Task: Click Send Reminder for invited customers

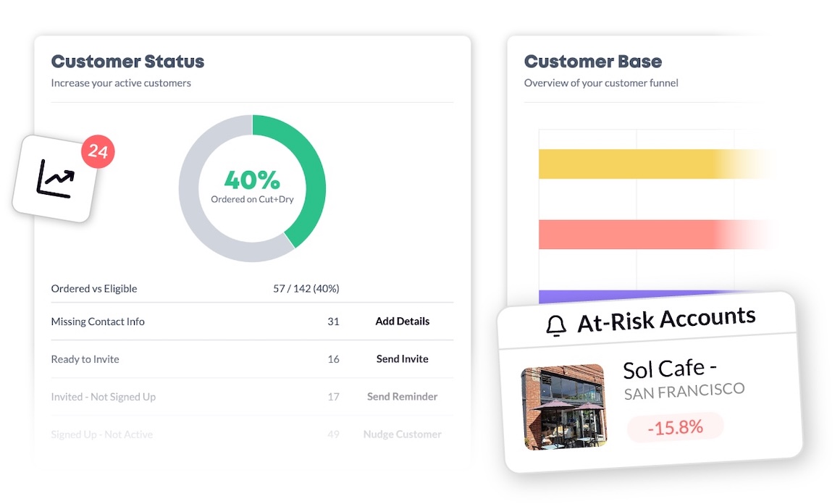Action: pyautogui.click(x=402, y=397)
